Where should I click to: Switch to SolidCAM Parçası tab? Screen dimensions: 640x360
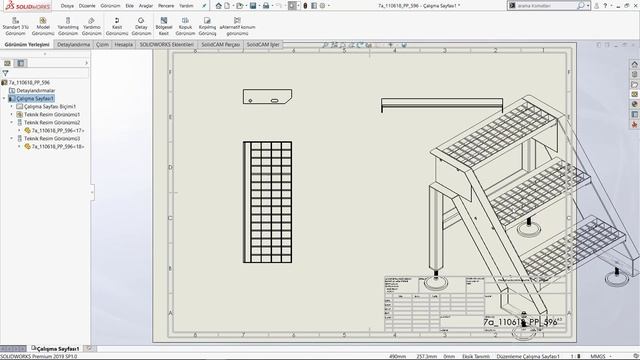tap(220, 44)
